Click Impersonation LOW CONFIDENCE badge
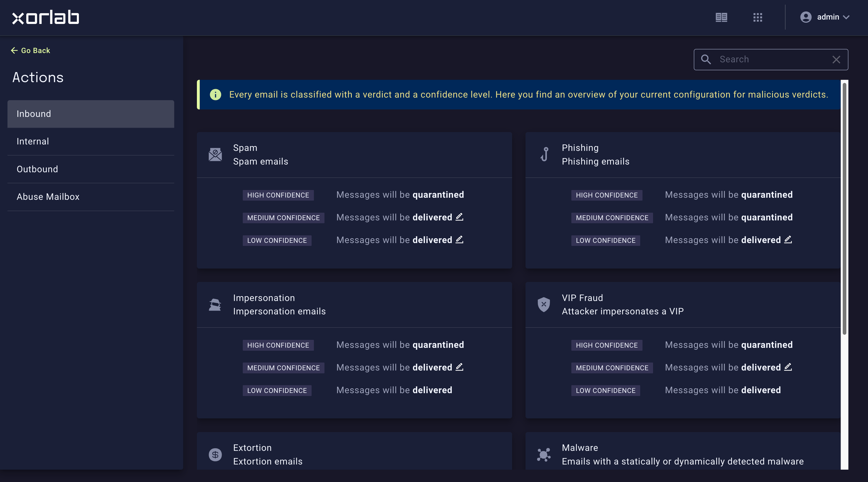The image size is (868, 482). click(277, 390)
